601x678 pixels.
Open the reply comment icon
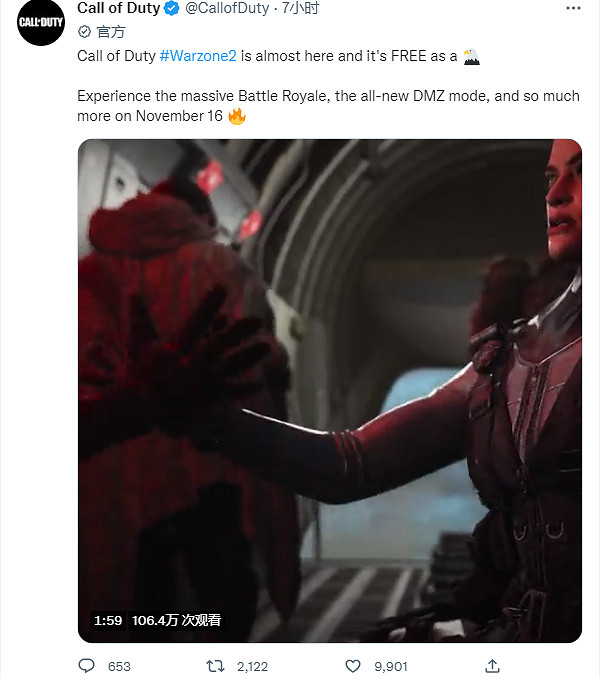coord(86,666)
